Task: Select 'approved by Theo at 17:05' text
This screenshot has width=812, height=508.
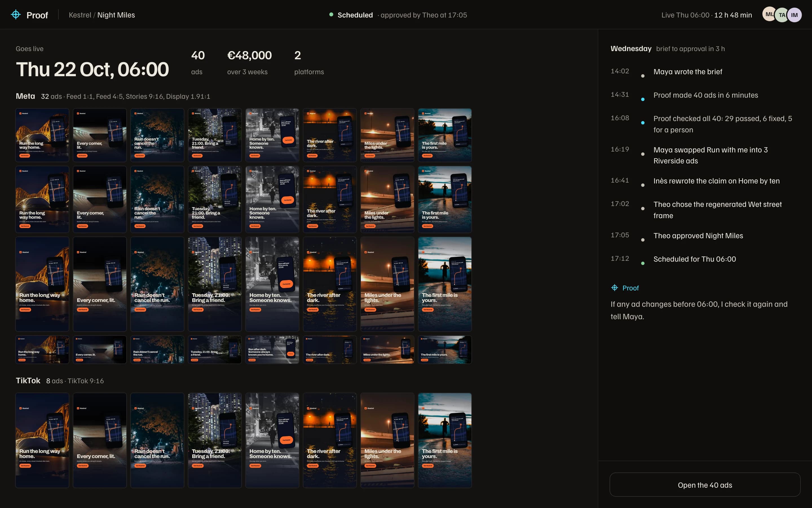Action: click(423, 15)
